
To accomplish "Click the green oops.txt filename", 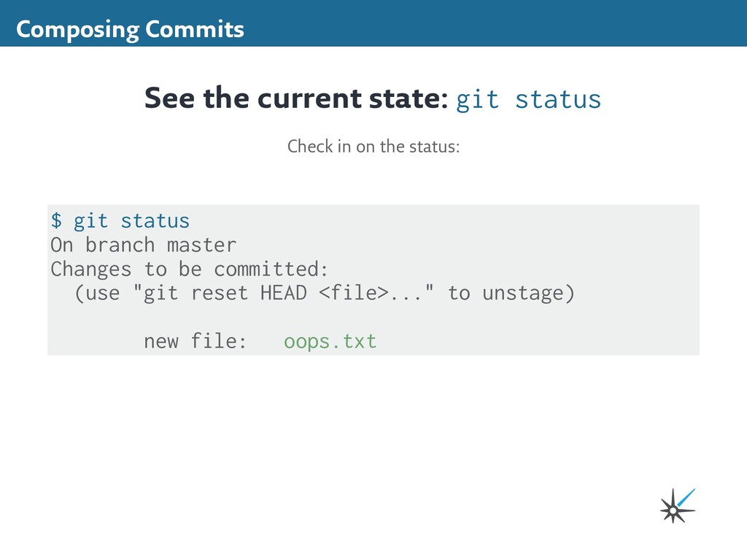I will [x=330, y=342].
